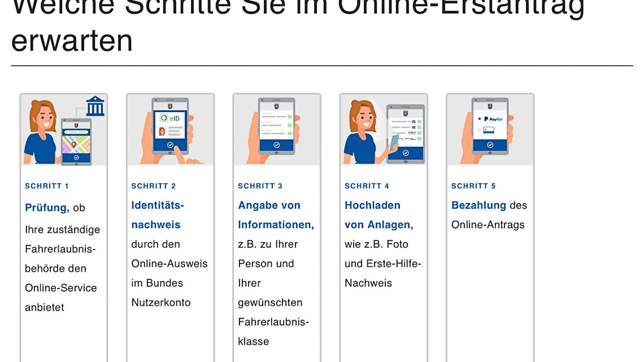
Task: Click the "SCHRITT 2" step label
Action: [x=154, y=186]
